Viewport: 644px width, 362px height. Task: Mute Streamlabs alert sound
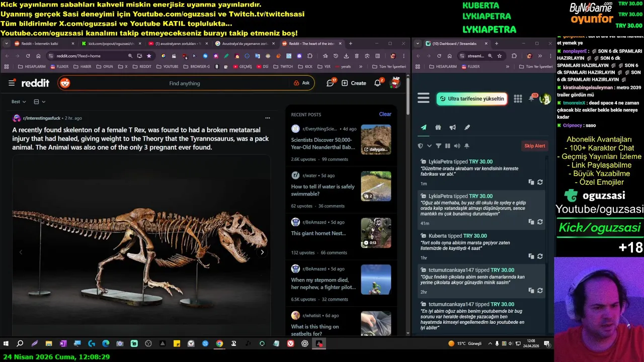tap(457, 146)
